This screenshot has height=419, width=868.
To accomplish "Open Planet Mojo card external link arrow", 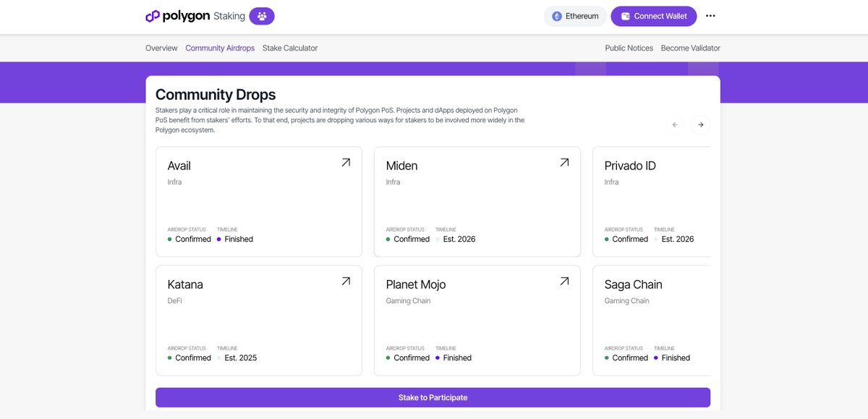I will 564,282.
